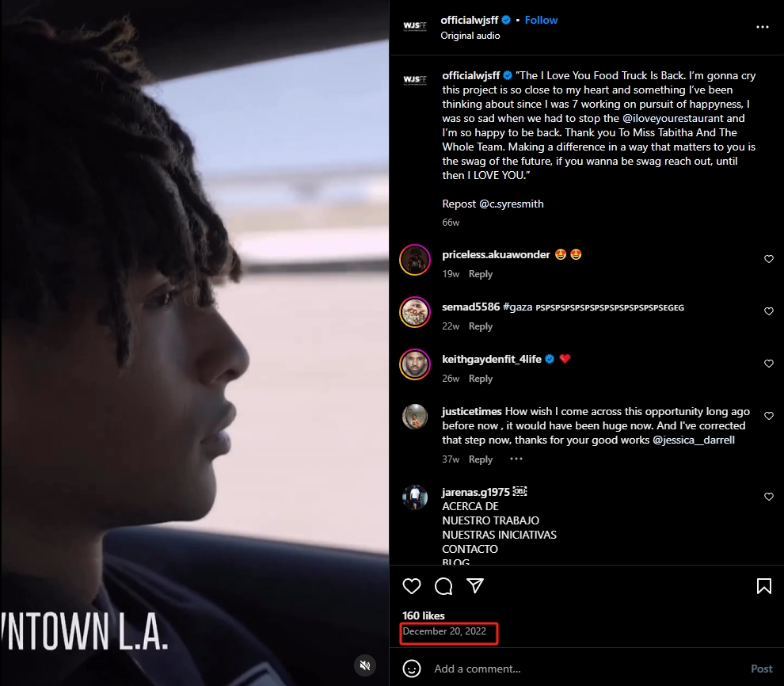Open emoji picker in comment box
Image resolution: width=784 pixels, height=686 pixels.
[x=412, y=669]
